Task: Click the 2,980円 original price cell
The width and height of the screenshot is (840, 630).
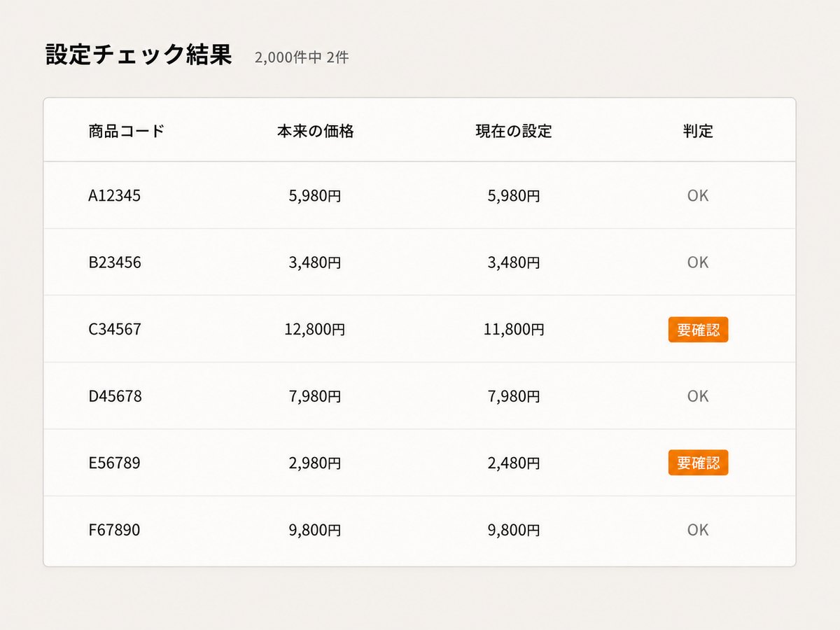Action: coord(315,463)
